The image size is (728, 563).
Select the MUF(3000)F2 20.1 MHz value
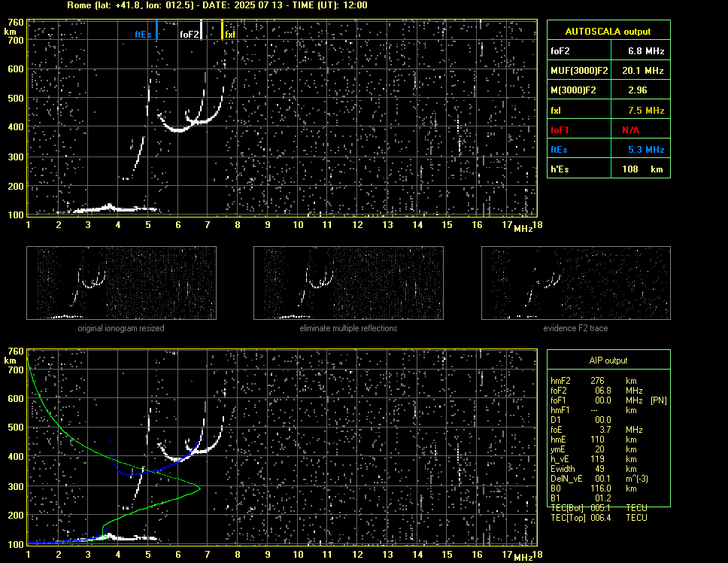pyautogui.click(x=642, y=71)
